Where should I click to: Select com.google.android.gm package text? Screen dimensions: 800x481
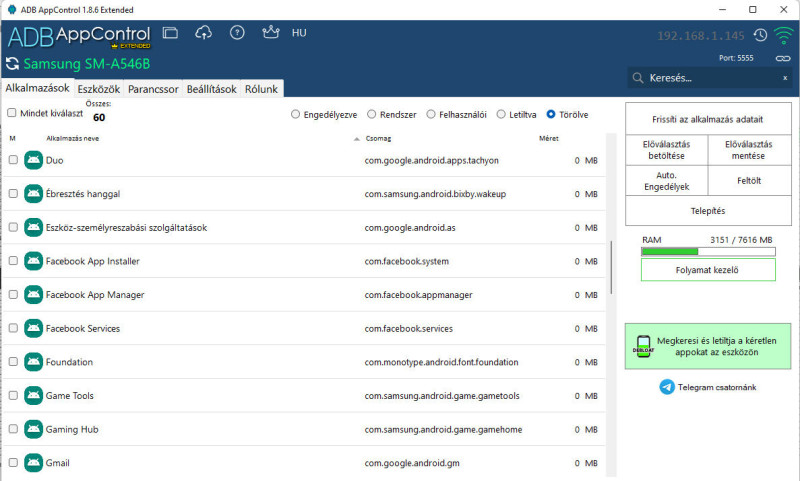(x=412, y=463)
